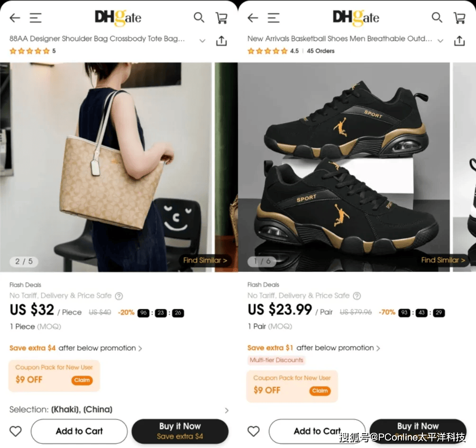Click Buy it Now for the shoulder bag

pos(180,431)
